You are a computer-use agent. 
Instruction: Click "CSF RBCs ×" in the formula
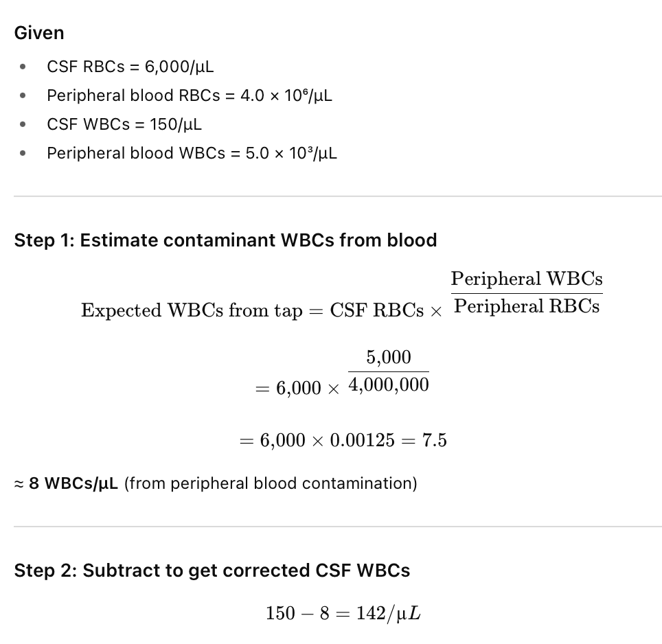pos(387,310)
